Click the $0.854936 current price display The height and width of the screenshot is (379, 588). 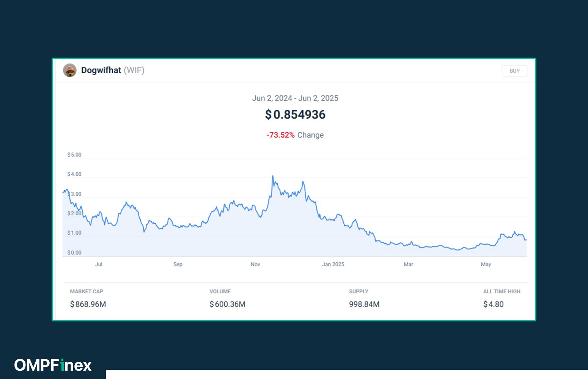[295, 114]
